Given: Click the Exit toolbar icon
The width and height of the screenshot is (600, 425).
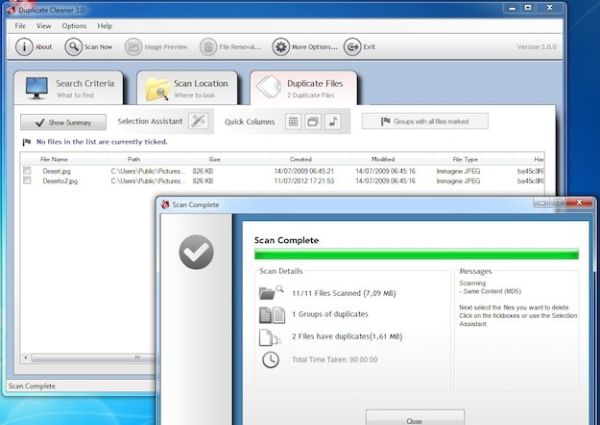Looking at the screenshot, I should click(352, 47).
